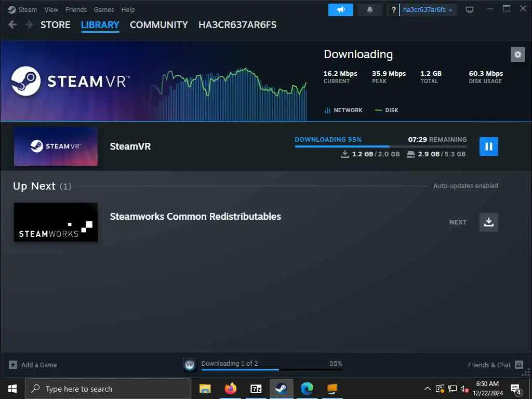Open the orange app on the taskbar
532x399 pixels.
[x=332, y=389]
